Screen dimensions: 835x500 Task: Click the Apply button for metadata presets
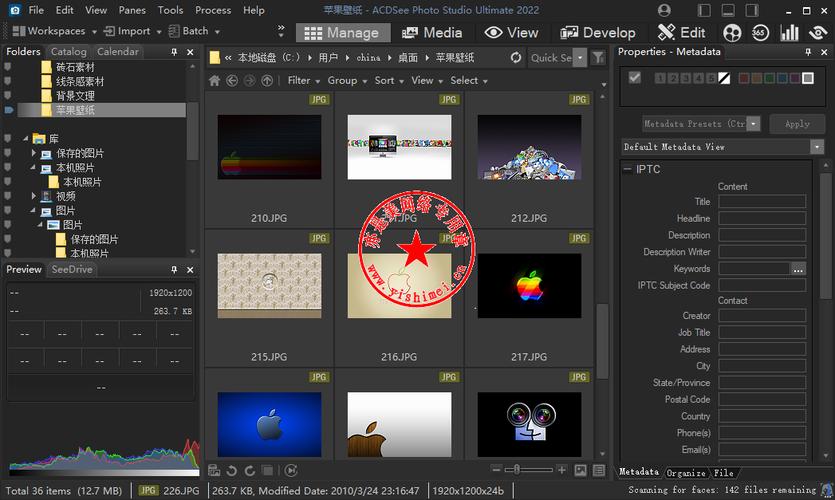[797, 124]
